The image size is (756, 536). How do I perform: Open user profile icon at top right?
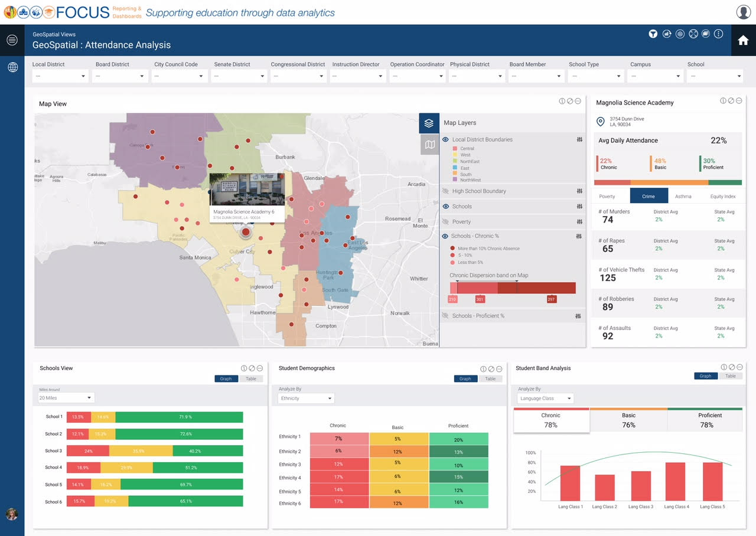pos(744,12)
